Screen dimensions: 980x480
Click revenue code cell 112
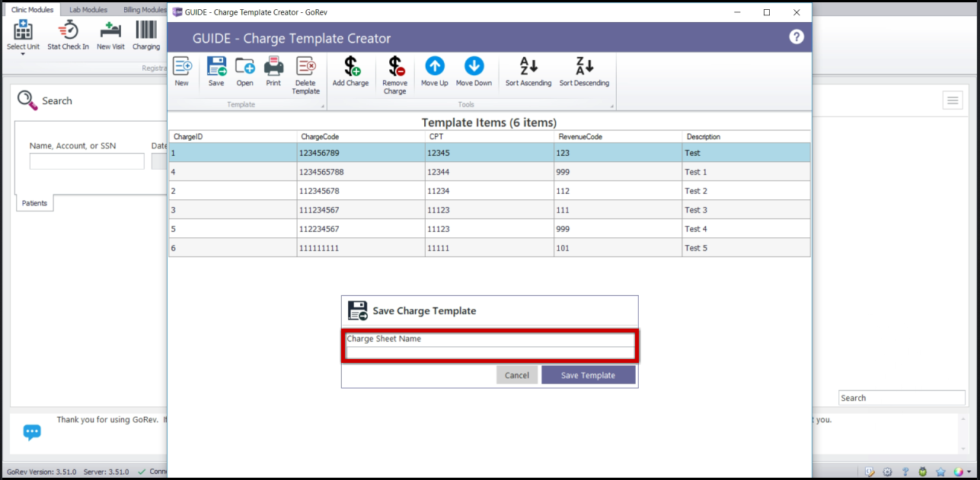(618, 191)
